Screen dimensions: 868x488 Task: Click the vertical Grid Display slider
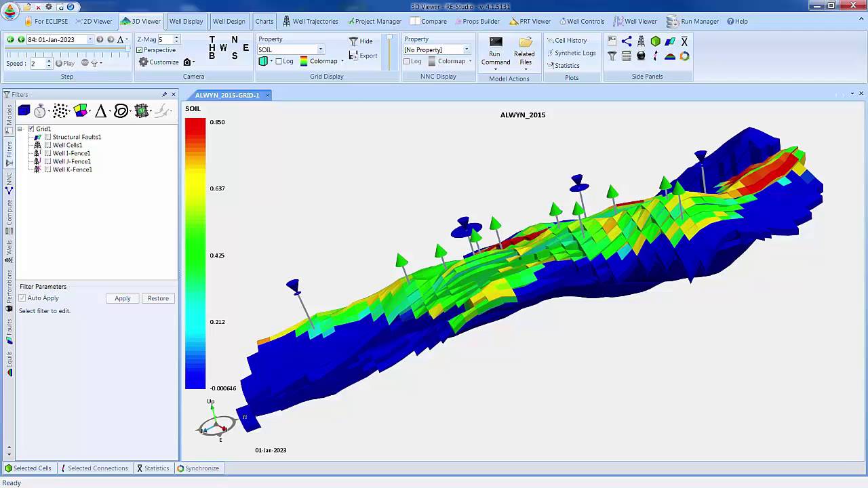coord(389,52)
